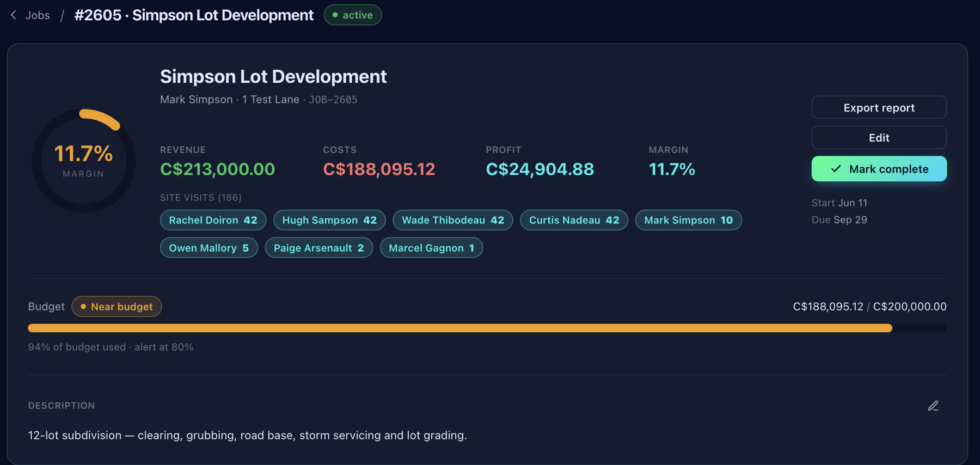Screen dimensions: 980x465
Task: Click the revenue value C$213,000.00
Action: tap(217, 169)
